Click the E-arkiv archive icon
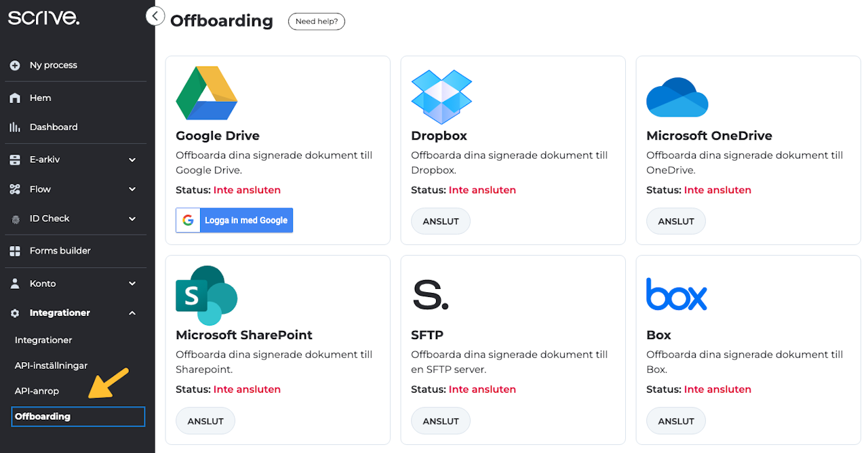The height and width of the screenshot is (453, 868). point(15,160)
